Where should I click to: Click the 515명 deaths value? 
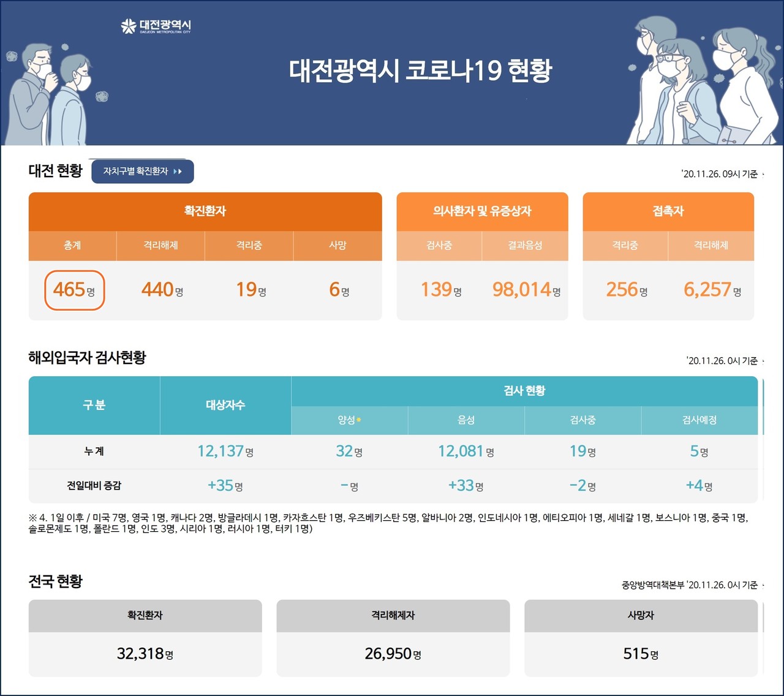pyautogui.click(x=641, y=654)
